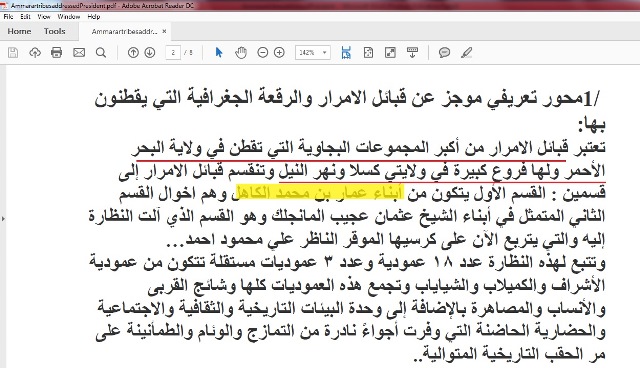Viewport: 640px width, 368px height.
Task: Click the fit width scrolling icon
Action: pyautogui.click(x=346, y=53)
